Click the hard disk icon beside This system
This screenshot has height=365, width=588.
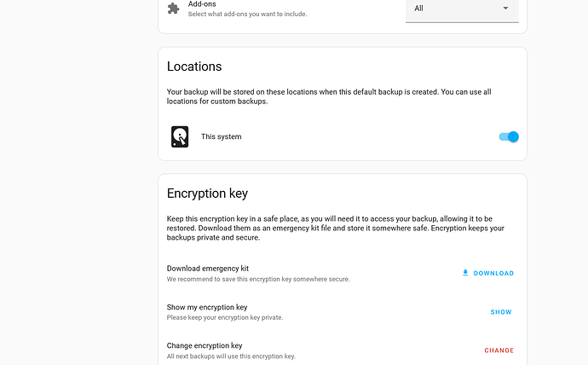[x=180, y=136]
